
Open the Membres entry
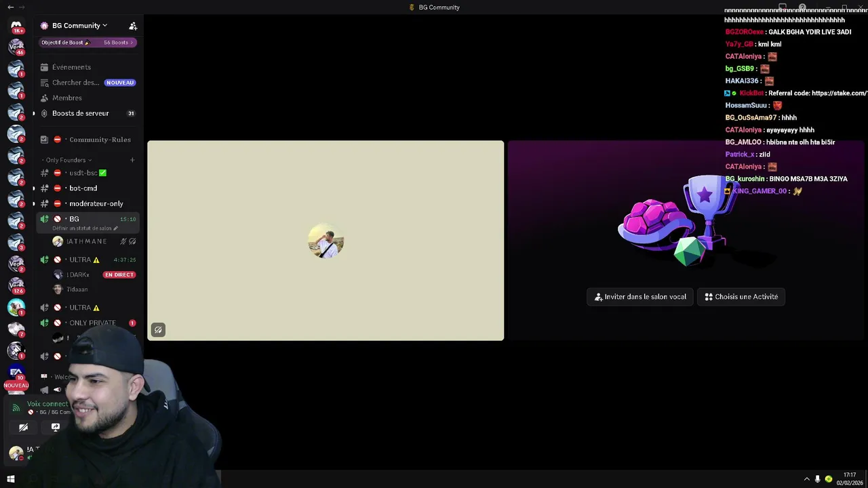(x=88, y=98)
